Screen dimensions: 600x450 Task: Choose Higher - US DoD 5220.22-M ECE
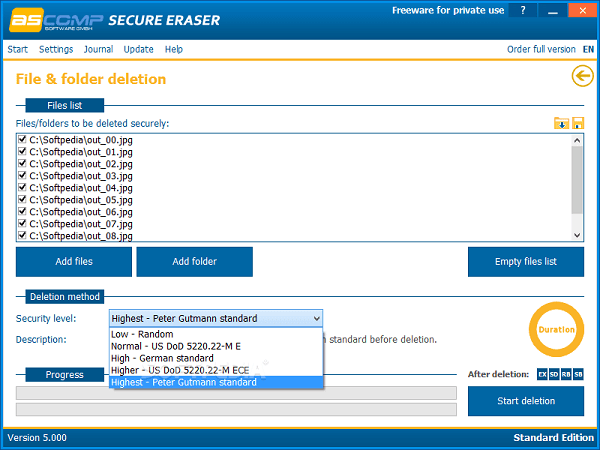click(x=216, y=370)
